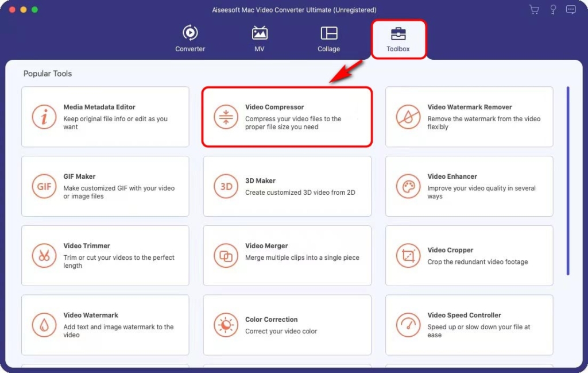Viewport: 588px width, 373px height.
Task: Open the 3D Maker tool icon
Action: click(x=226, y=186)
